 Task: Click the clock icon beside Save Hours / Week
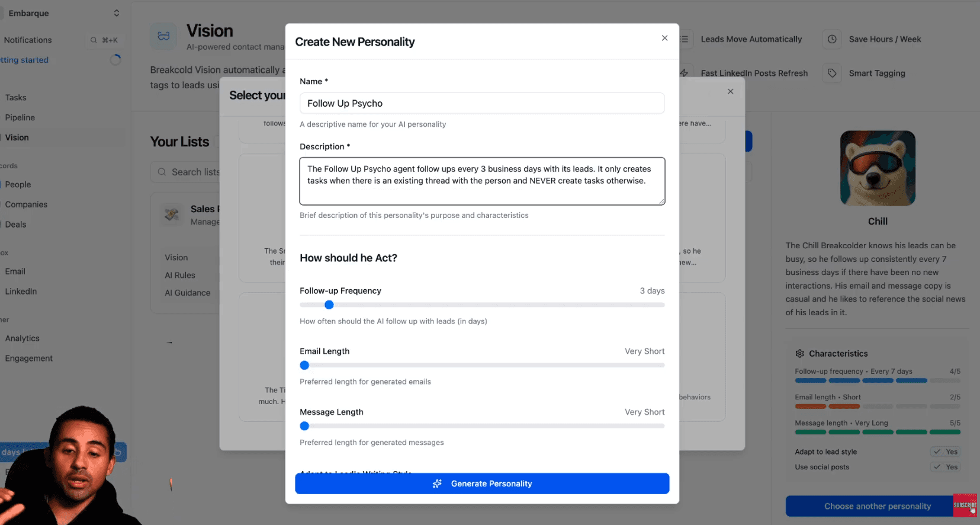(x=832, y=39)
